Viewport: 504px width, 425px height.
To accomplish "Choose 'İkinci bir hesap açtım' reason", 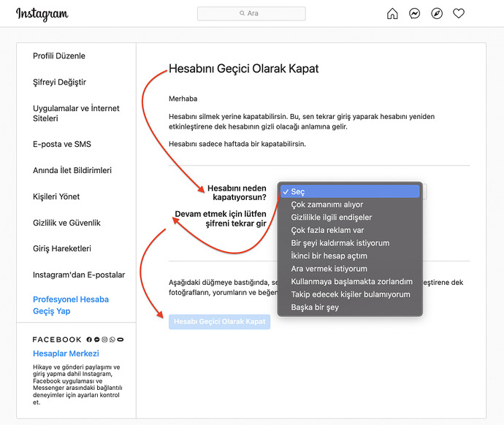I will click(350, 256).
